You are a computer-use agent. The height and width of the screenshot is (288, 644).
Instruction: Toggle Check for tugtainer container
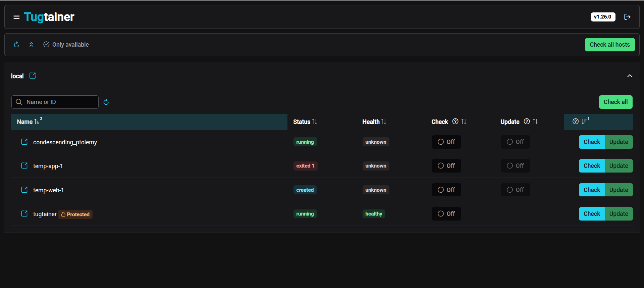(446, 214)
